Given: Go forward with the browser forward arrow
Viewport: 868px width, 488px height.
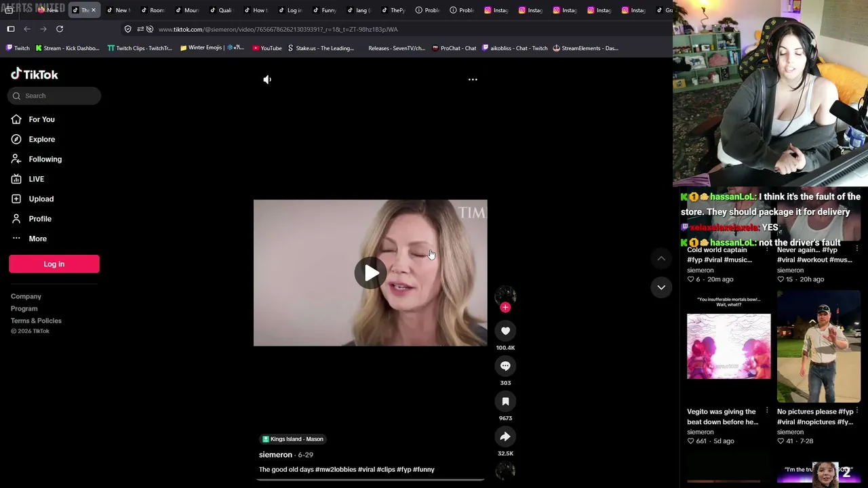Looking at the screenshot, I should point(43,29).
